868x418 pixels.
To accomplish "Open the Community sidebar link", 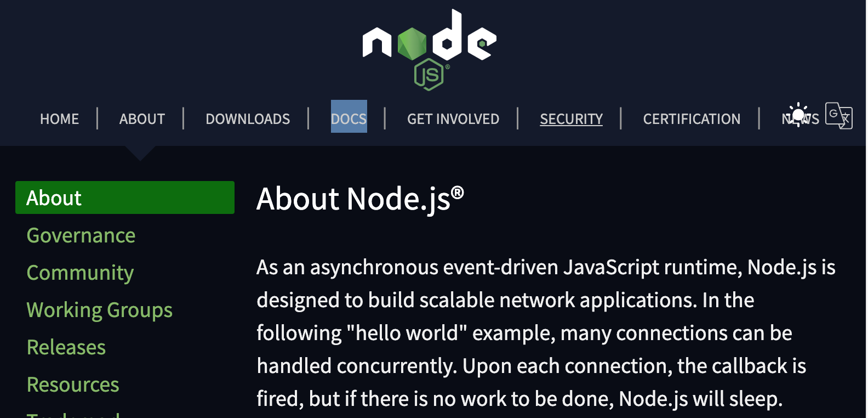I will point(80,273).
